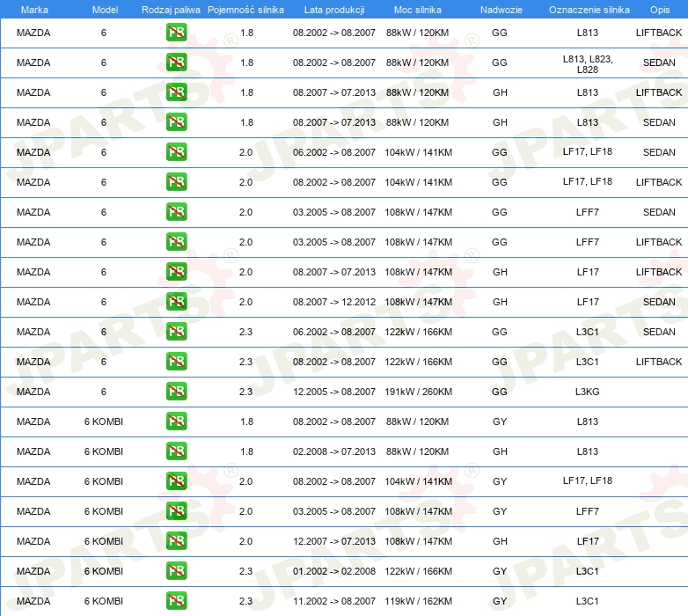Click fuel icon in 08.2007 -> 12.2012 row
The height and width of the screenshot is (616, 688).
click(176, 302)
